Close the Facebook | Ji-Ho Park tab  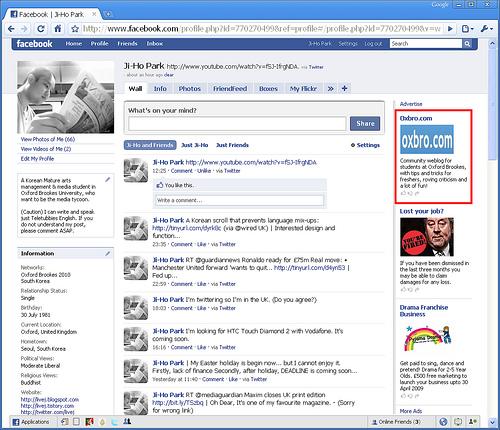[94, 14]
